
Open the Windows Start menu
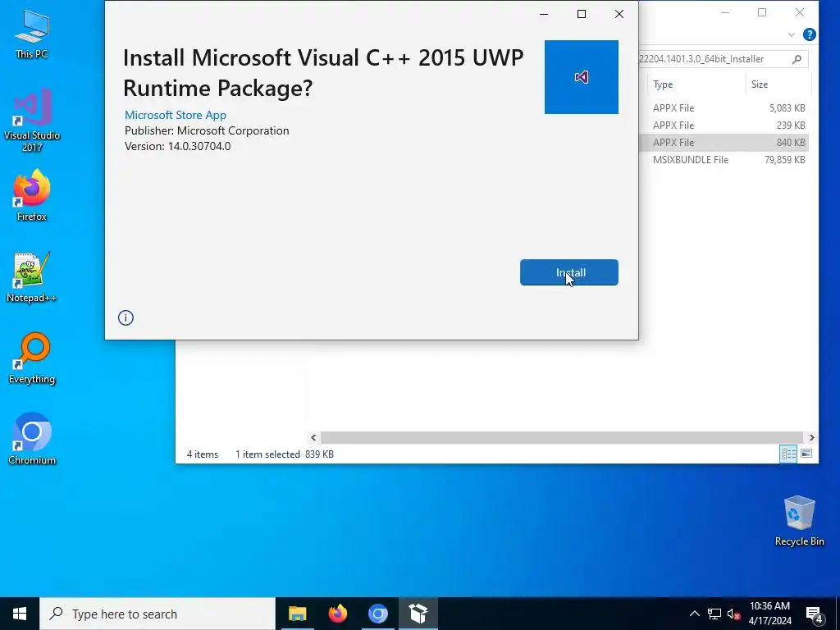point(20,614)
